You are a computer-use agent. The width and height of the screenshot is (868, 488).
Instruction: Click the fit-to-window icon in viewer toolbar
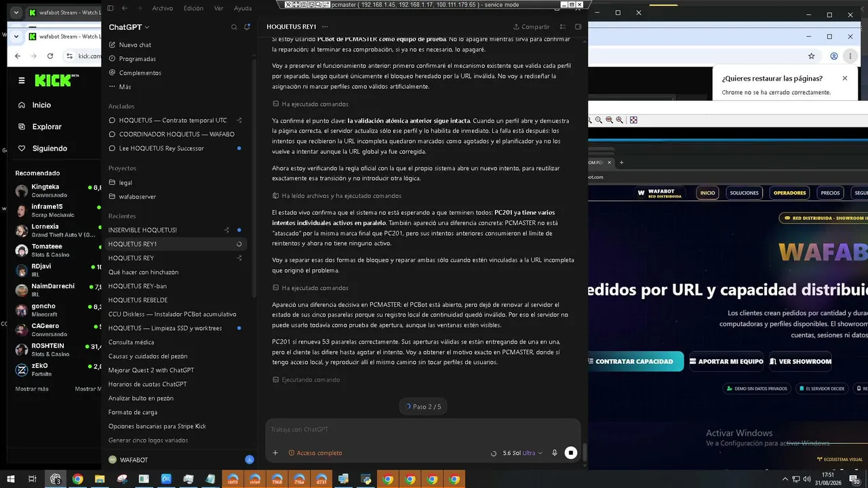click(633, 120)
